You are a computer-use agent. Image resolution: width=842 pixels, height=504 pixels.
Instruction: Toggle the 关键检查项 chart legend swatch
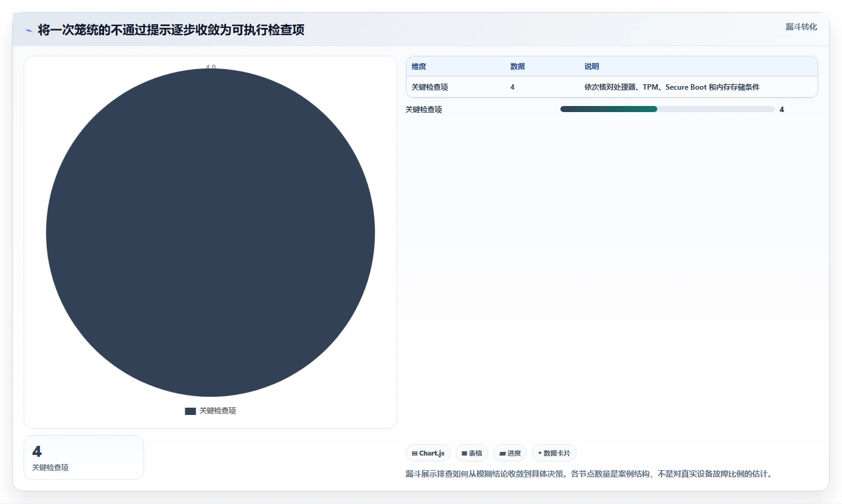(x=190, y=411)
